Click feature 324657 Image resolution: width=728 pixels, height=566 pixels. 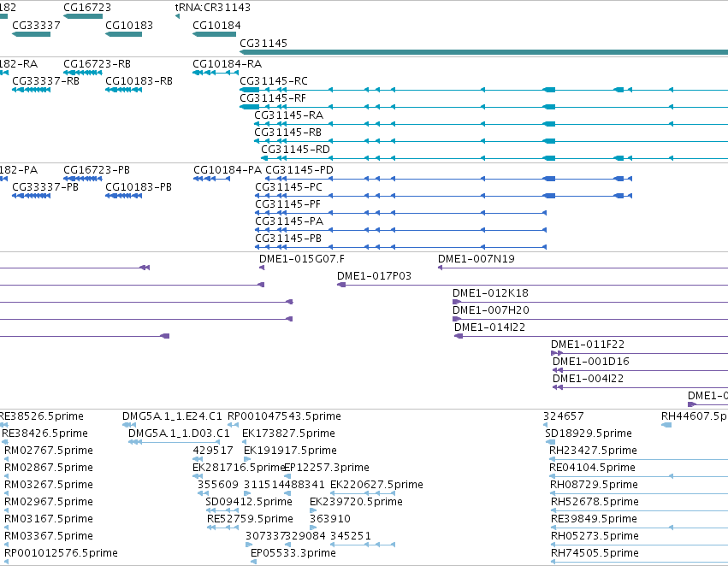point(564,416)
